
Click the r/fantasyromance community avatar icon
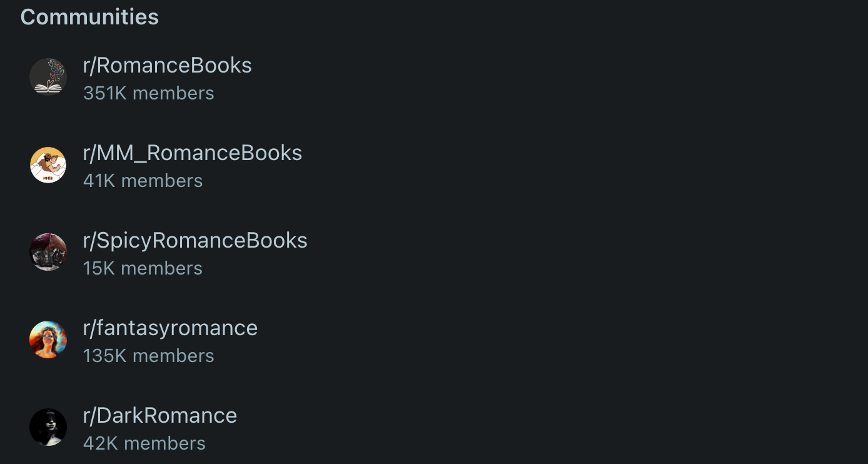coord(48,340)
